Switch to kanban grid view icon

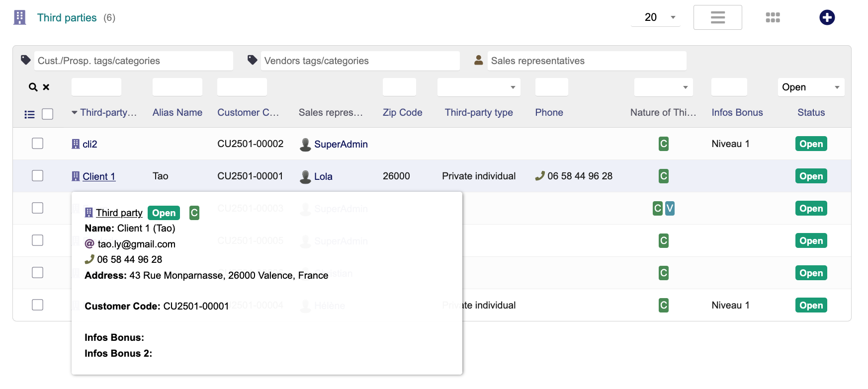coord(773,17)
